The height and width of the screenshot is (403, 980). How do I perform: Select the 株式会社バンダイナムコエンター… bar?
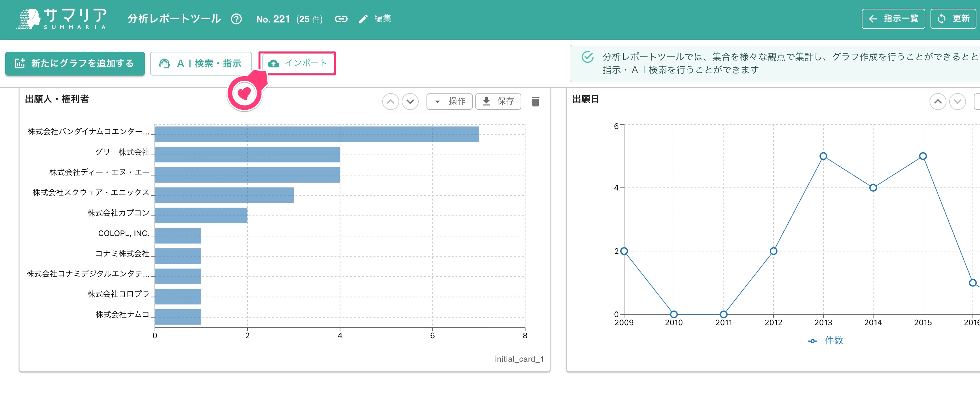pyautogui.click(x=317, y=134)
